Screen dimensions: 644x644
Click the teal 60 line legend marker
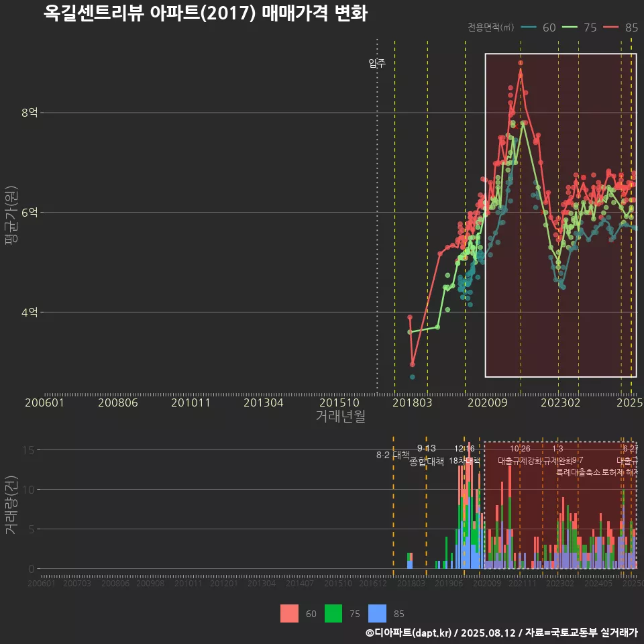529,28
